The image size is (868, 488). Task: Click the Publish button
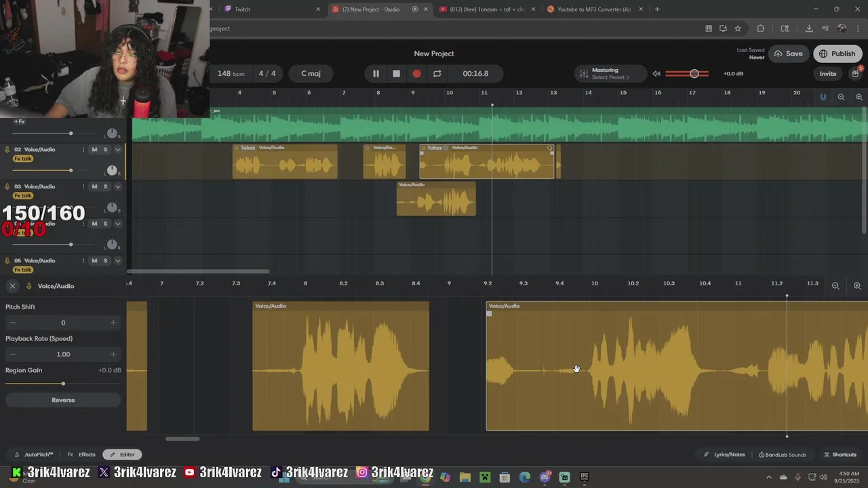837,54
